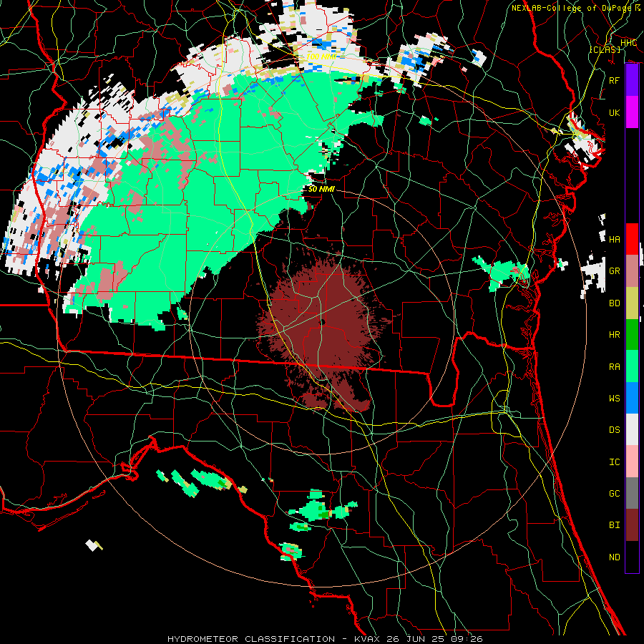Click the IC light pink legend swatch
The image size is (644, 644).
point(632,462)
